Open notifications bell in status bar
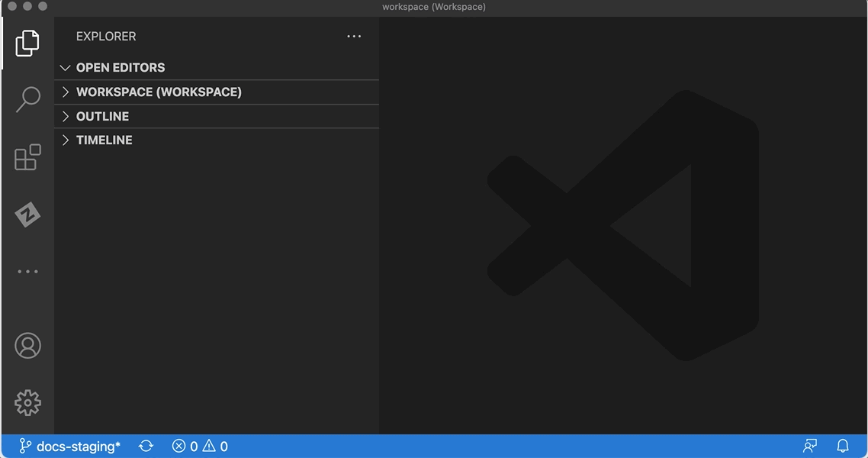 pos(841,445)
